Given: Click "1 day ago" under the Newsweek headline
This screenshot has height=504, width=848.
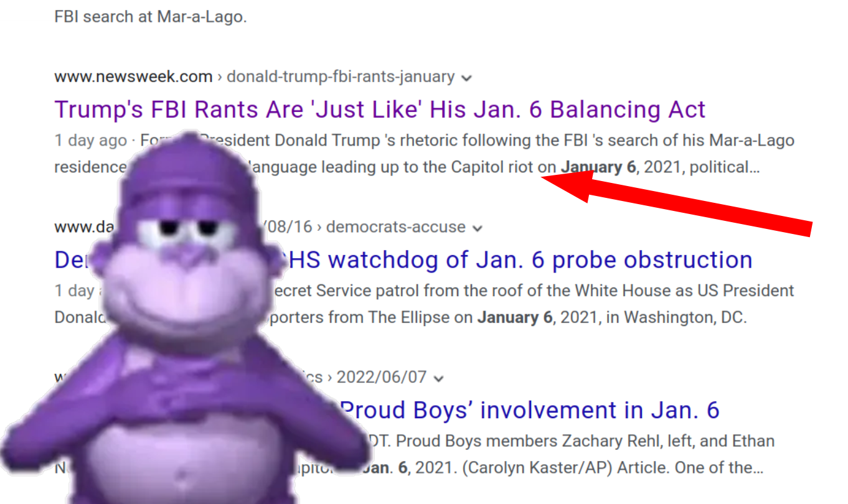Looking at the screenshot, I should (90, 141).
